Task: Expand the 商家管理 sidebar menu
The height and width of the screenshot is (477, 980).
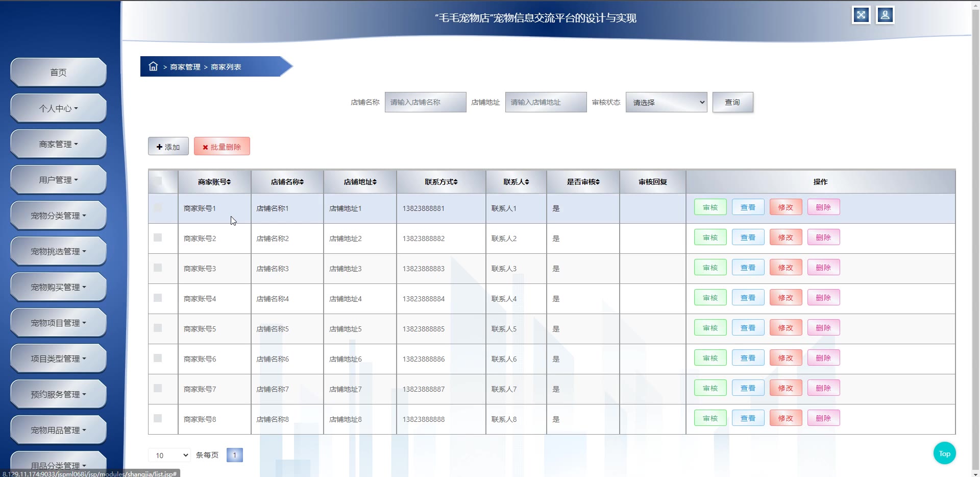Action: coord(58,144)
